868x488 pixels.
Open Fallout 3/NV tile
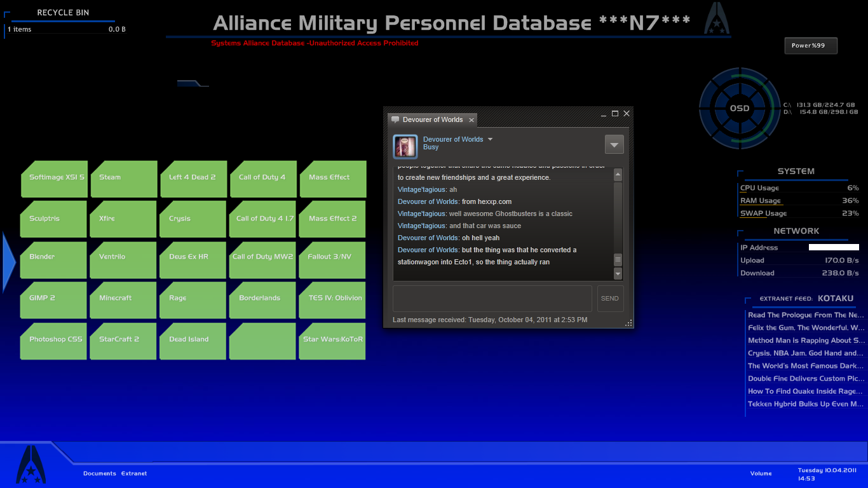(x=332, y=260)
